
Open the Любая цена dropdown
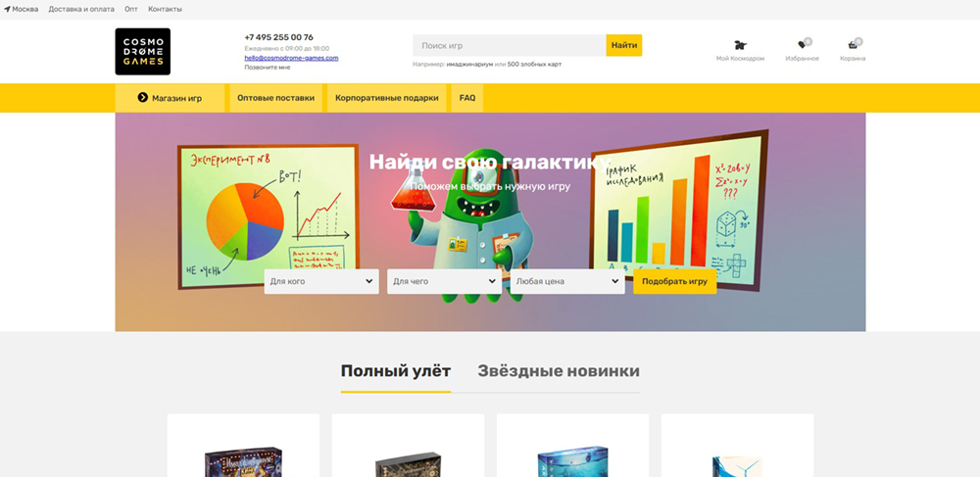(567, 282)
